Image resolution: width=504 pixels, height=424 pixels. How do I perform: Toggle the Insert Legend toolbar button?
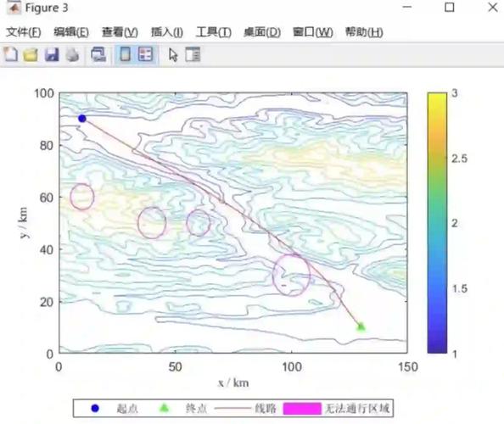point(145,54)
